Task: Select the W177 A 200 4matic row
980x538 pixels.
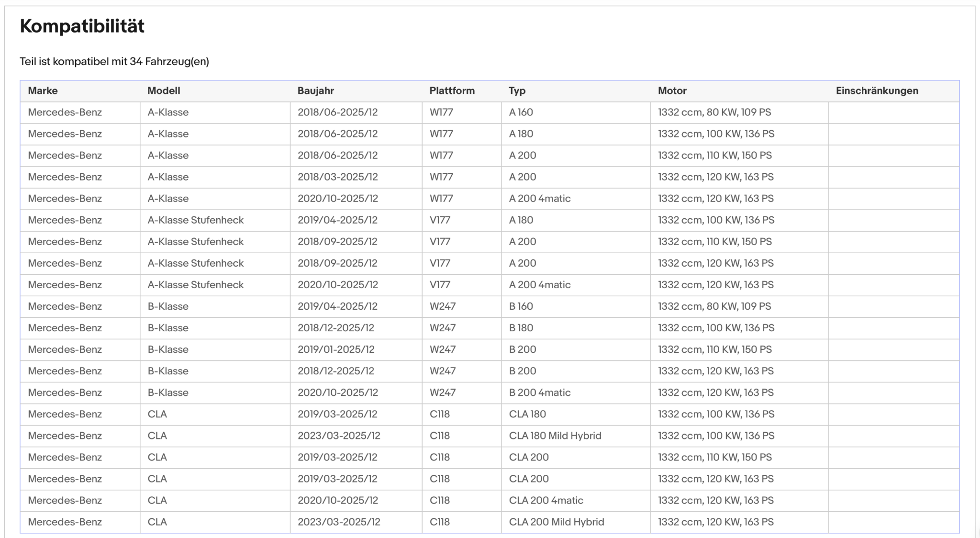Action: [x=490, y=199]
